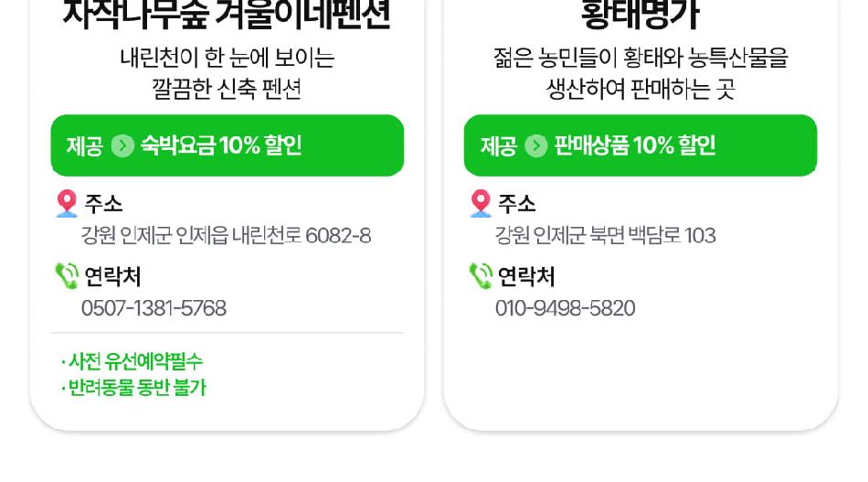Image resolution: width=868 pixels, height=482 pixels.
Task: Tap the phone number 0507-1381-5768
Action: (153, 308)
